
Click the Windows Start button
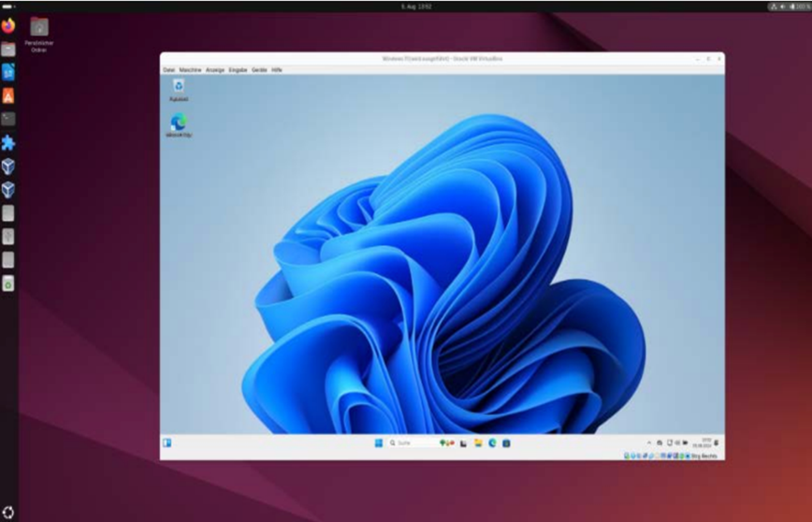(379, 442)
